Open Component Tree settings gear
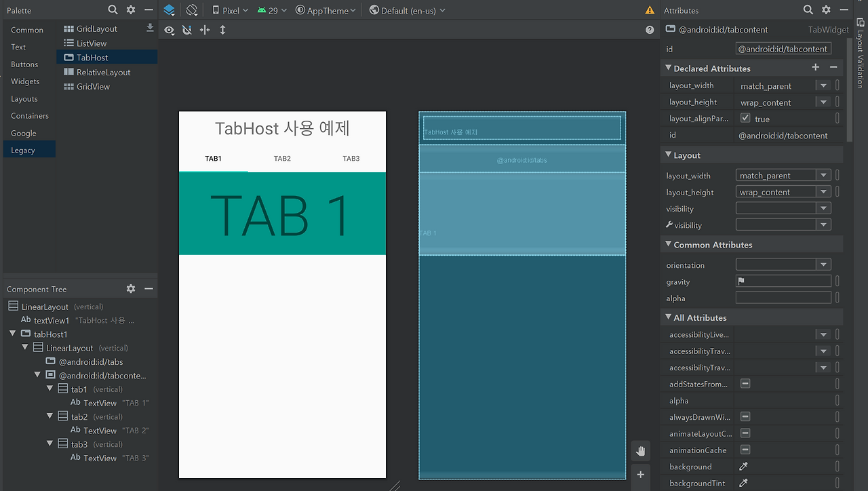This screenshot has height=491, width=868. (x=130, y=289)
